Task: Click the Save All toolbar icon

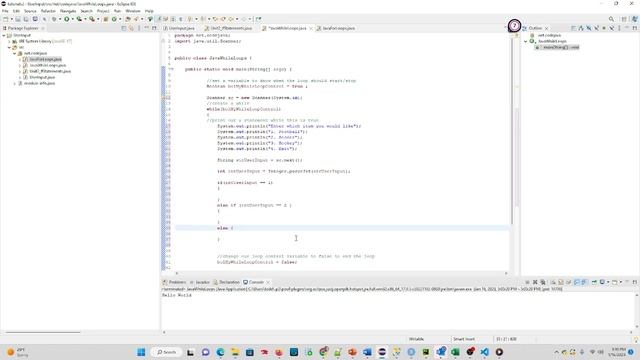Action: (x=26, y=19)
